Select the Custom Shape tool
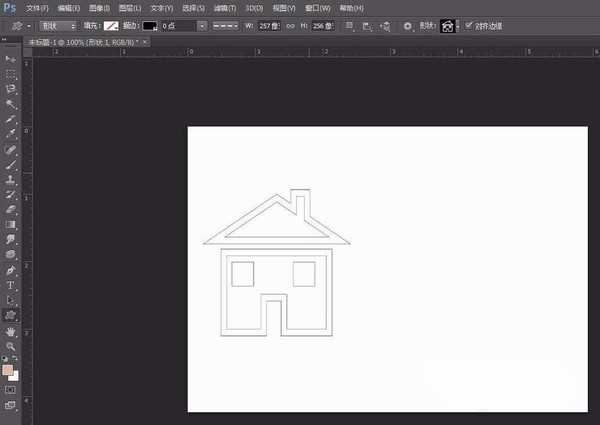The height and width of the screenshot is (425, 600). [11, 314]
